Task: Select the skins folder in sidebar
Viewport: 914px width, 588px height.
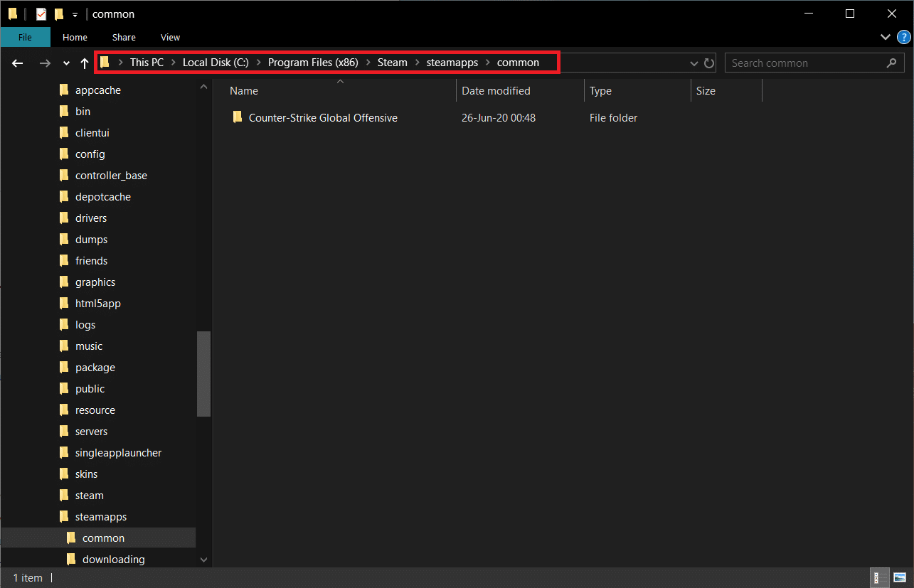Action: coord(87,474)
